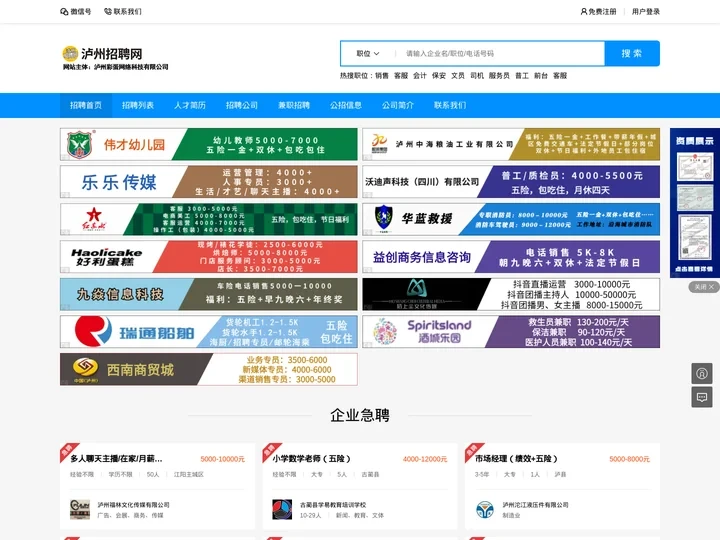Open 招聘列表 nav tab
Image resolution: width=720 pixels, height=540 pixels.
[138, 105]
